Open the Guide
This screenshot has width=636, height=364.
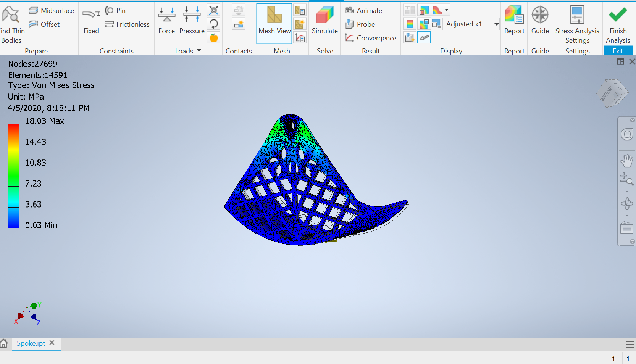tap(540, 20)
